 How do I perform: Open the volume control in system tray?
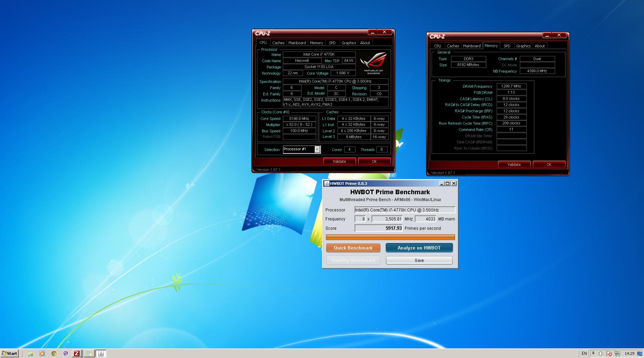(x=601, y=354)
